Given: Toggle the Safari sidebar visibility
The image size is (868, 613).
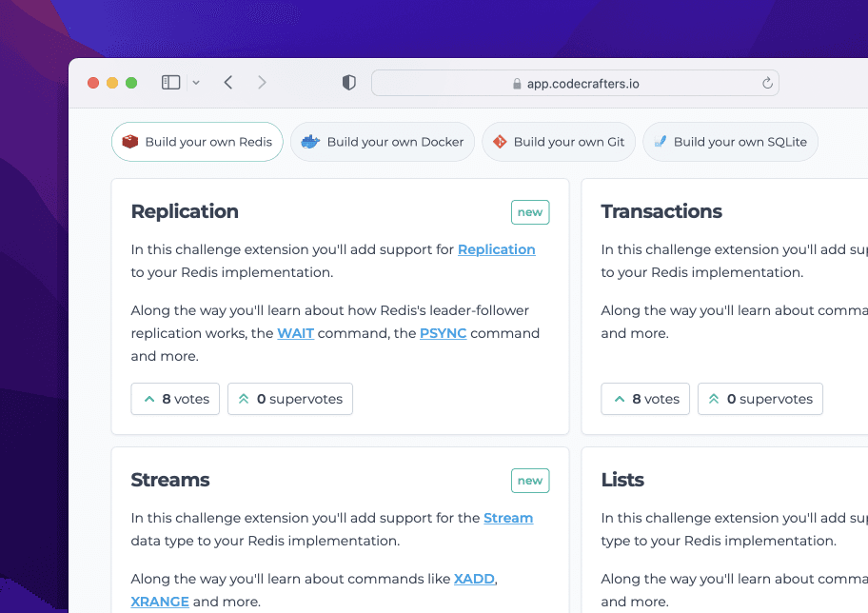Looking at the screenshot, I should click(x=169, y=82).
